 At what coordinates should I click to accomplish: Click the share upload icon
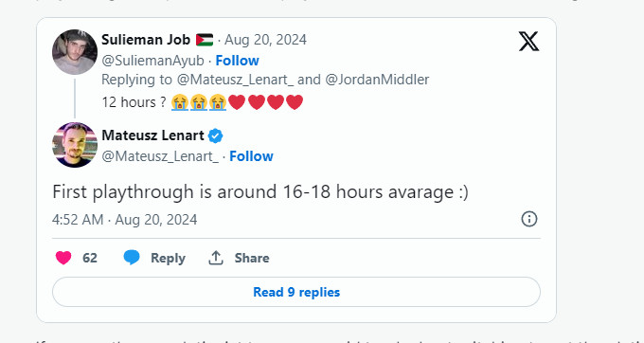[216, 258]
